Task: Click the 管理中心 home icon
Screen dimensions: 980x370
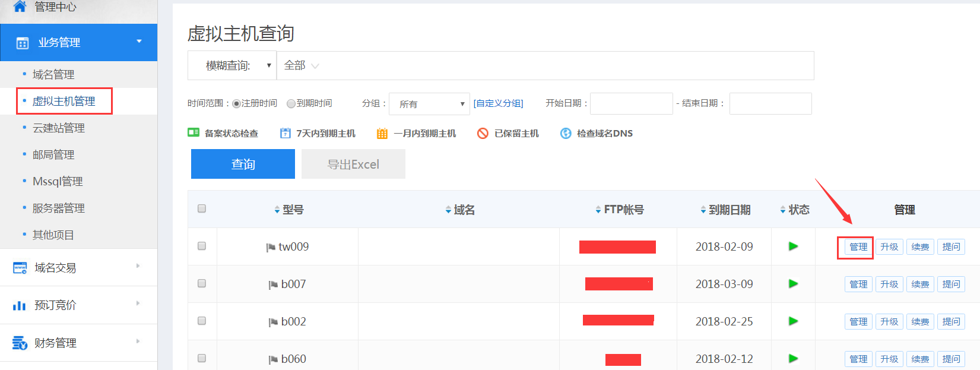Action: point(20,7)
